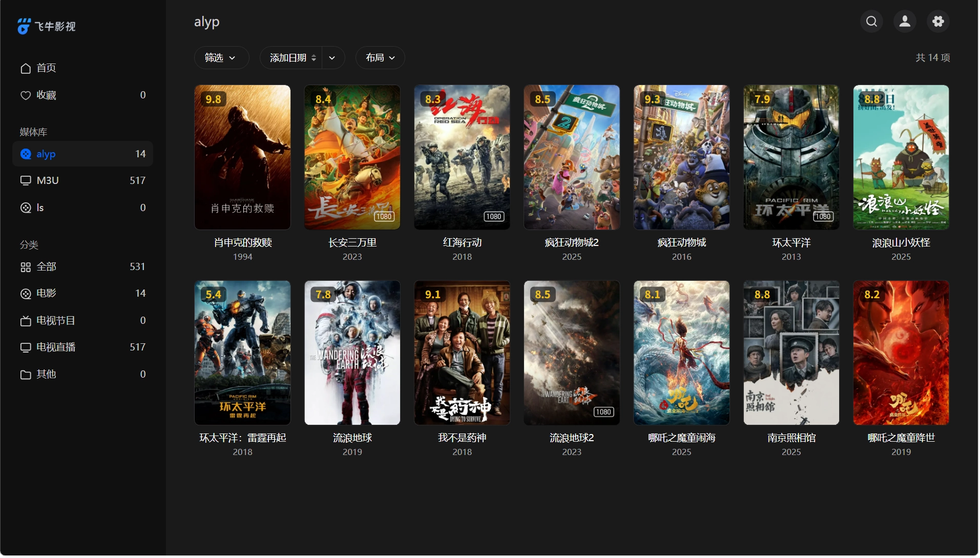980x558 pixels.
Task: Click the film reel icon beside alyp
Action: tap(26, 154)
